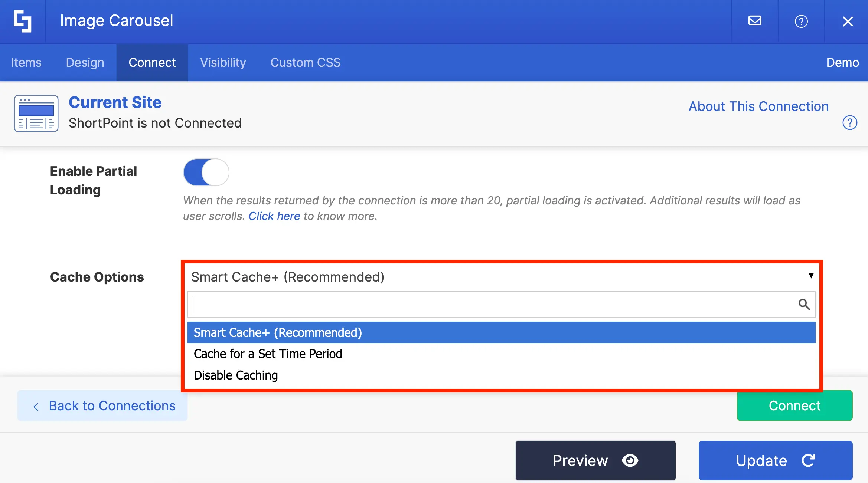The image size is (868, 483).
Task: Choose Cache for a Set Time Period
Action: click(x=501, y=354)
